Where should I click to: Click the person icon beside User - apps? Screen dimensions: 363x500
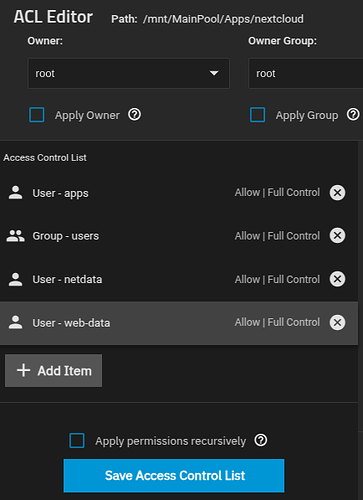[x=15, y=193]
